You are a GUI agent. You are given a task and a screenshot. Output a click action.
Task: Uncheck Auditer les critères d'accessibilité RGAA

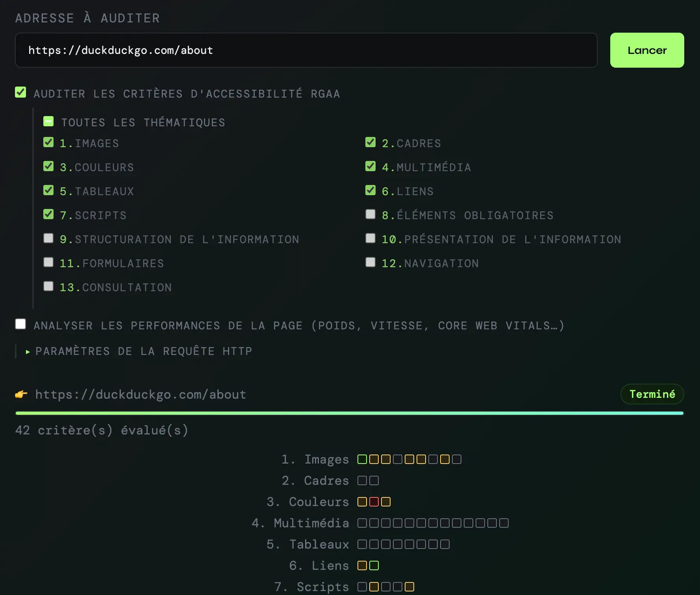point(20,92)
